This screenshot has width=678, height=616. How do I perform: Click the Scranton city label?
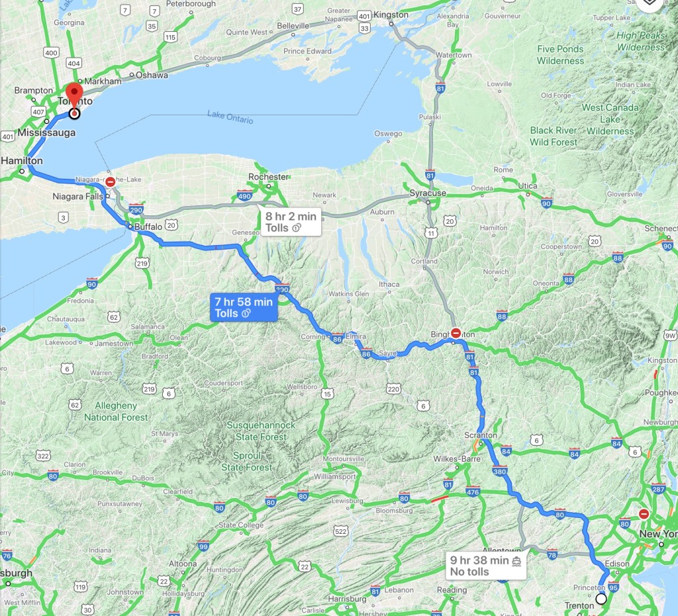tap(481, 435)
